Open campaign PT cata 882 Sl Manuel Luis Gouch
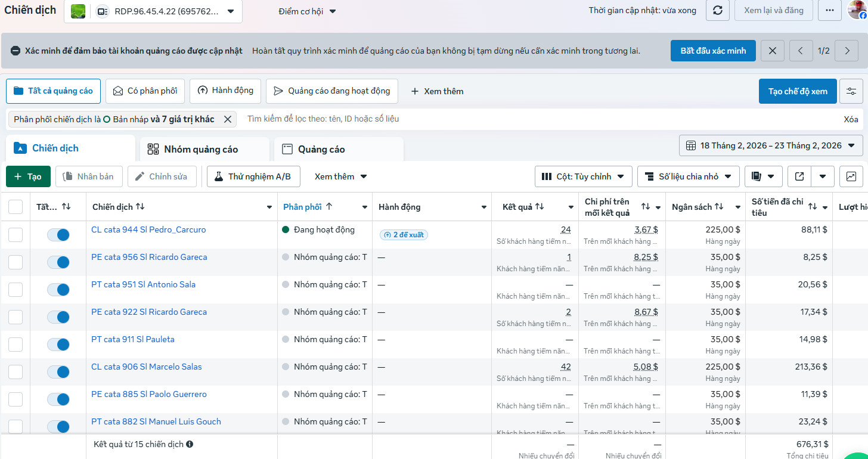This screenshot has width=868, height=459. point(156,421)
